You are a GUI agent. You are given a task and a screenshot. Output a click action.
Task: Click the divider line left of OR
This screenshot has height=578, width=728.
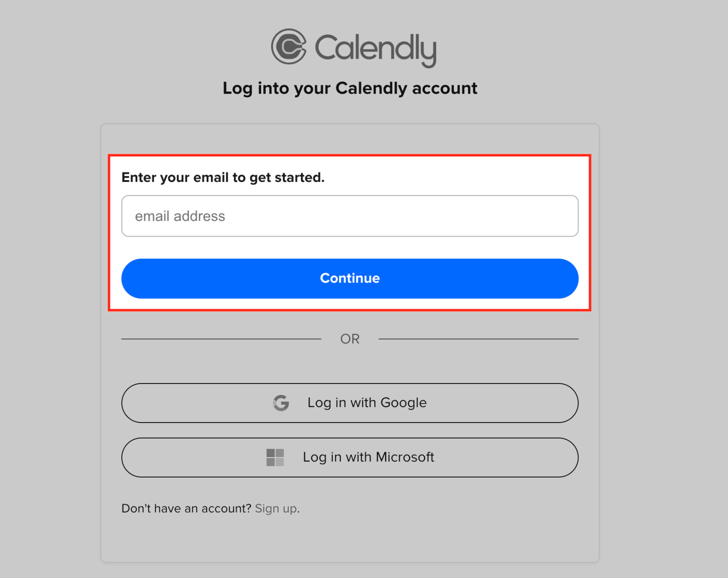[x=221, y=339]
